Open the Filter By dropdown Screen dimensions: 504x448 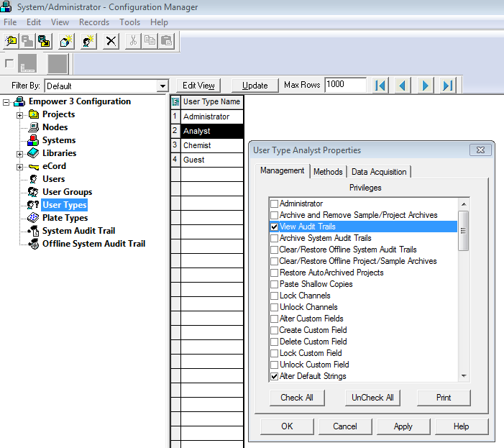[163, 86]
